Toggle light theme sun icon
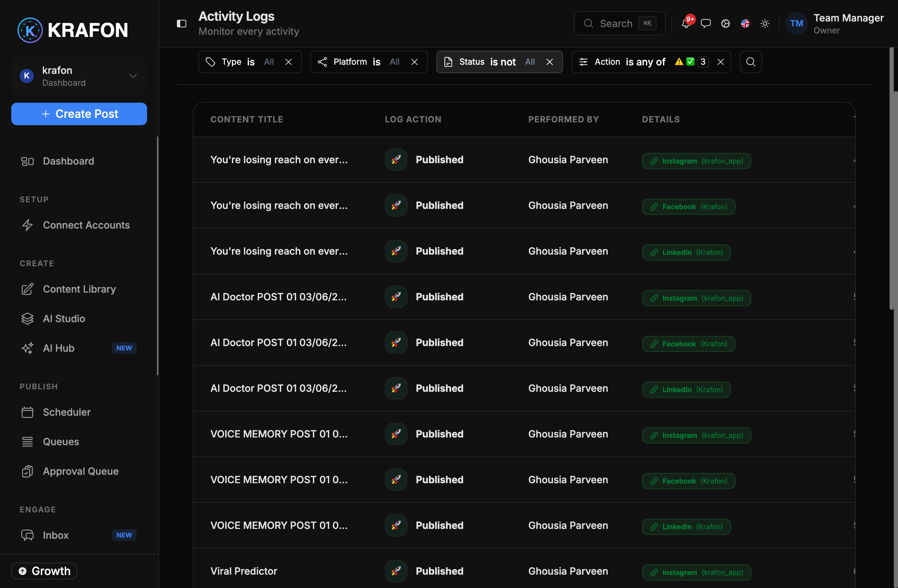The width and height of the screenshot is (898, 588). [765, 24]
